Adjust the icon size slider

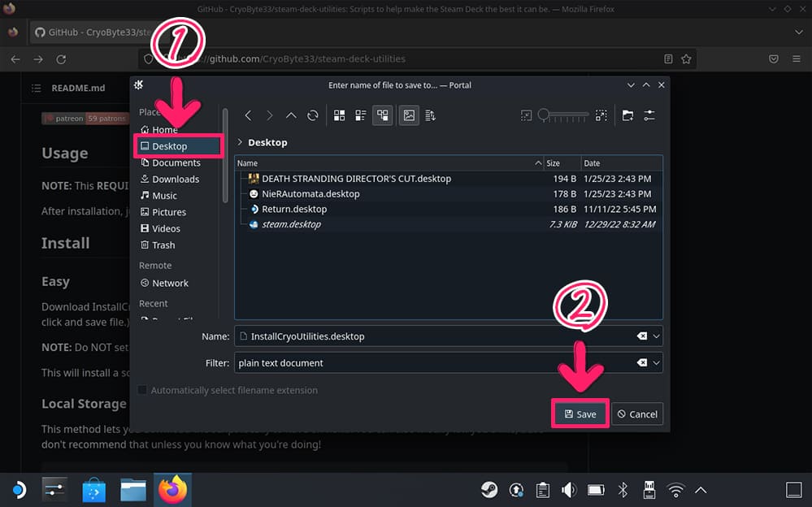[x=563, y=115]
